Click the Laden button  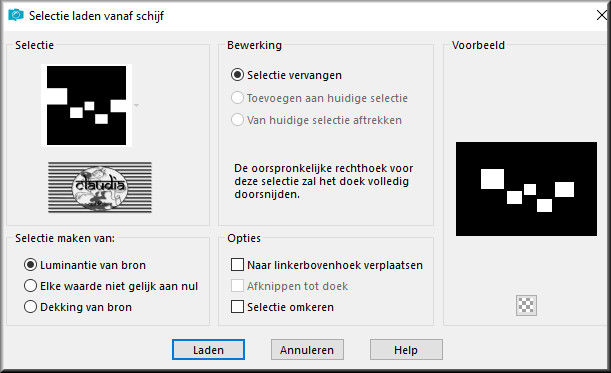[x=208, y=350]
